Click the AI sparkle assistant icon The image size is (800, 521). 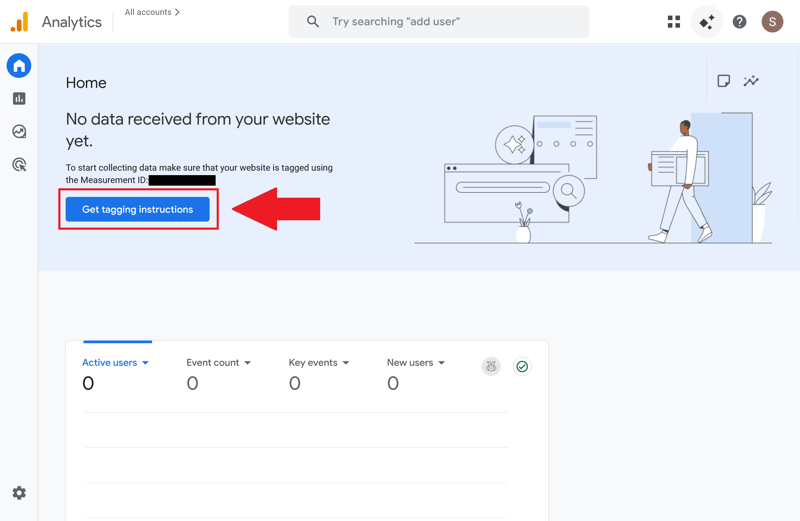(x=707, y=22)
